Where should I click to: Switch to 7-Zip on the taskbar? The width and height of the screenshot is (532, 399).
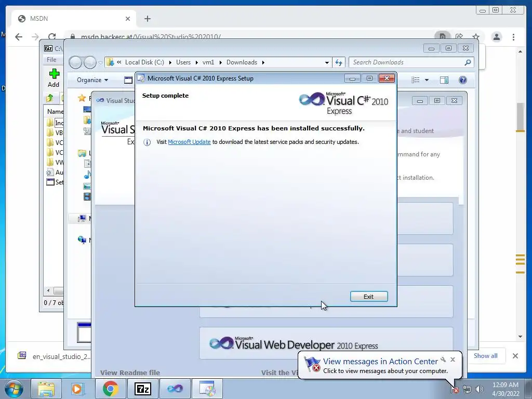142,389
